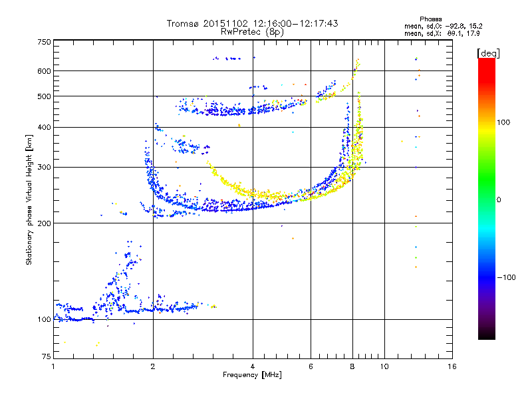Select the colorbar "-100" degree label
Viewport: 532px width, 399px height.
[507, 277]
